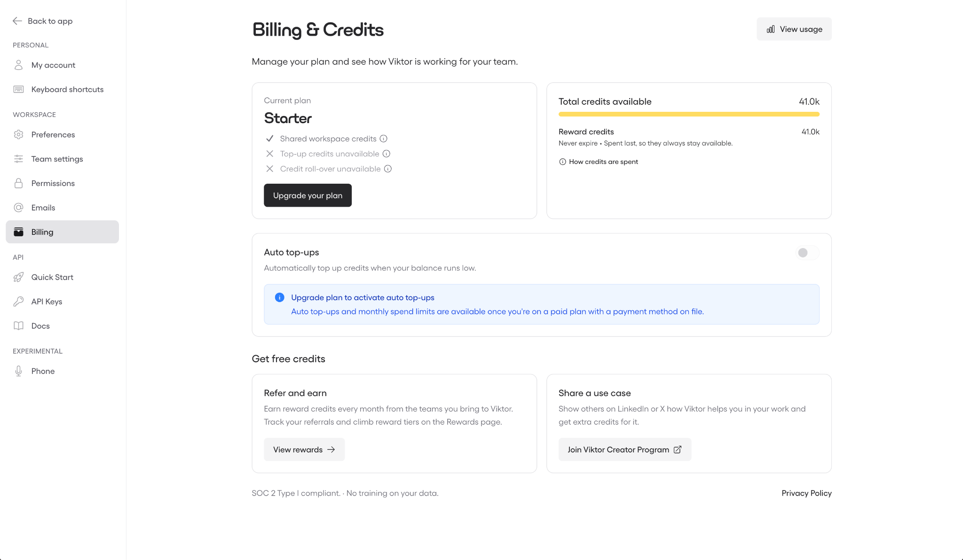The height and width of the screenshot is (560, 963).
Task: Click the My account person icon
Action: pos(18,65)
